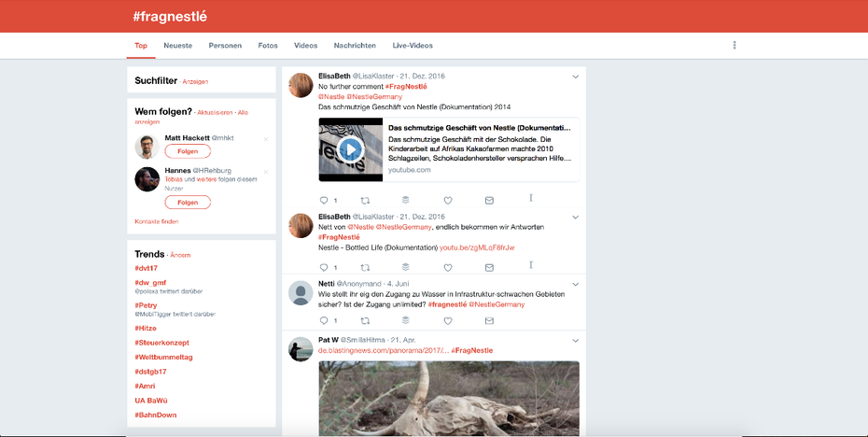Reply to ElisaBeth's 'No further comment' tweet
Viewport: 868px width, 437px height.
click(324, 201)
